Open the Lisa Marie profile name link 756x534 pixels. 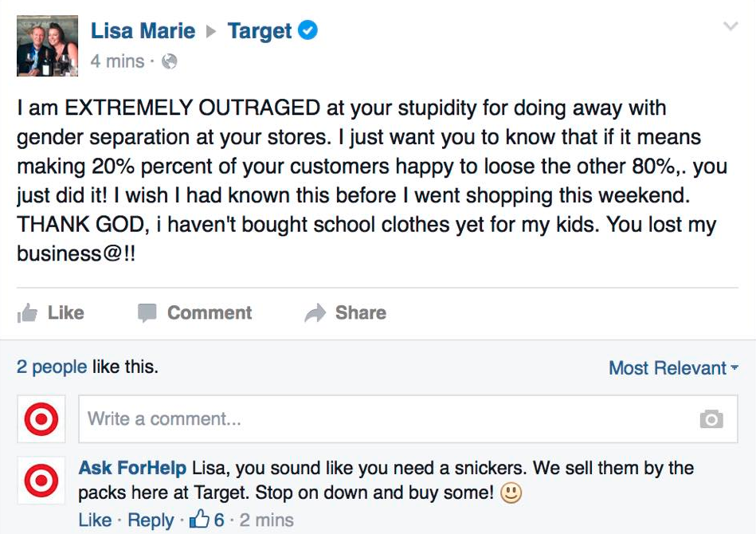143,31
